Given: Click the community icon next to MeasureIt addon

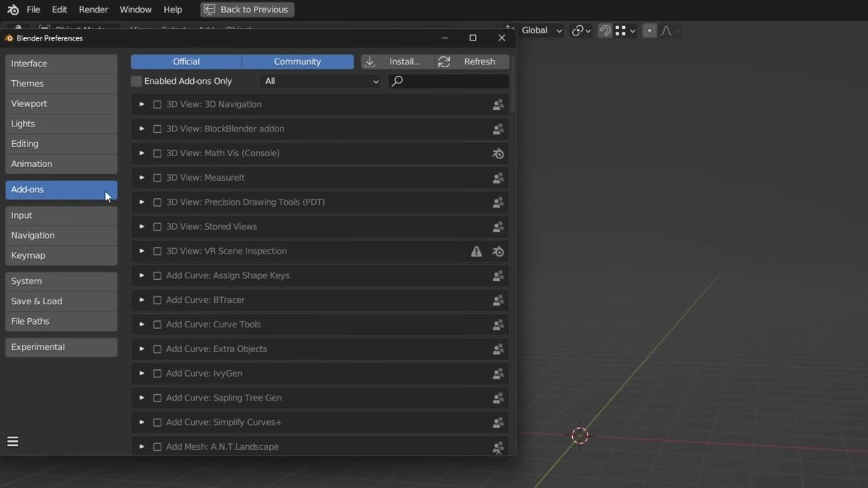Looking at the screenshot, I should (498, 178).
